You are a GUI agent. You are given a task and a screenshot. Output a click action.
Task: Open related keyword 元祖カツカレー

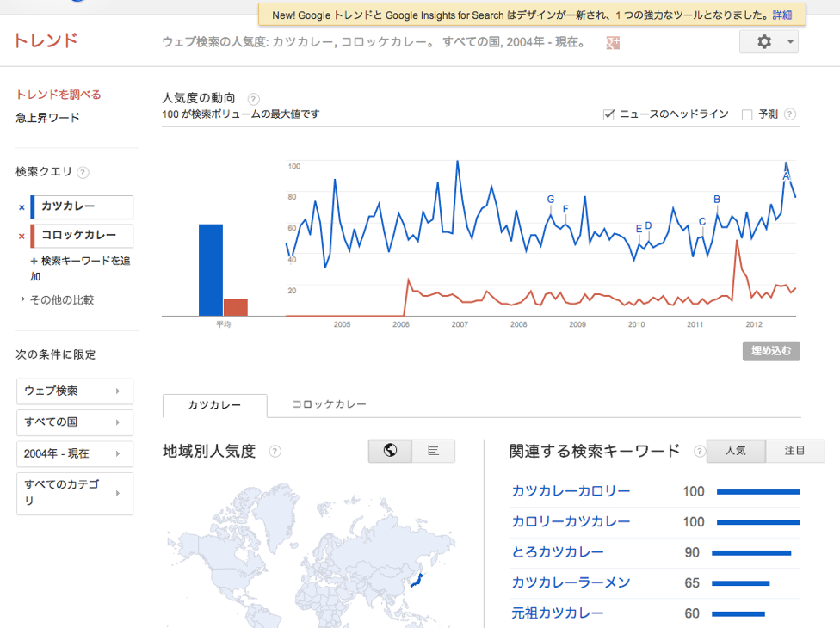point(558,613)
